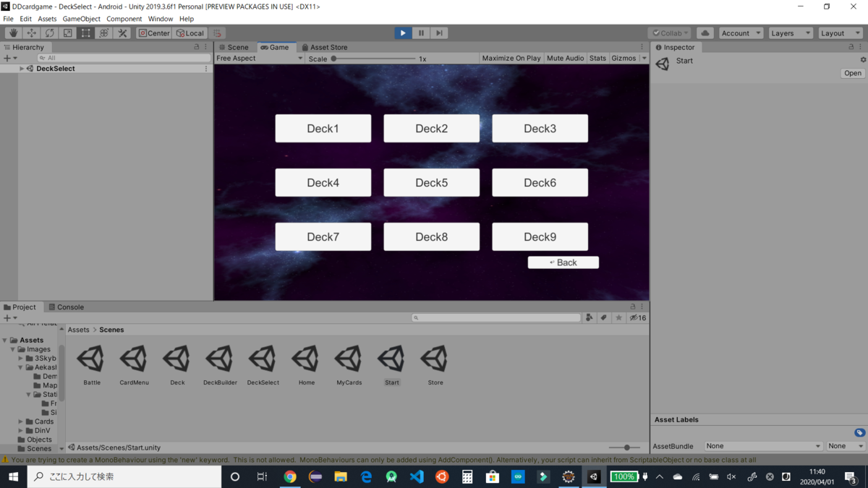Select the MyCards scene asset
The height and width of the screenshot is (488, 868).
pos(349,365)
